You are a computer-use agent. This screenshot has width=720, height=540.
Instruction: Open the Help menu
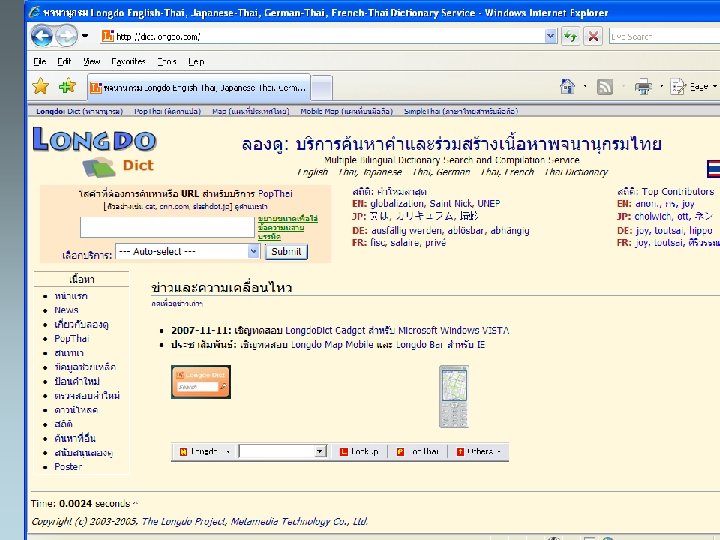click(196, 61)
